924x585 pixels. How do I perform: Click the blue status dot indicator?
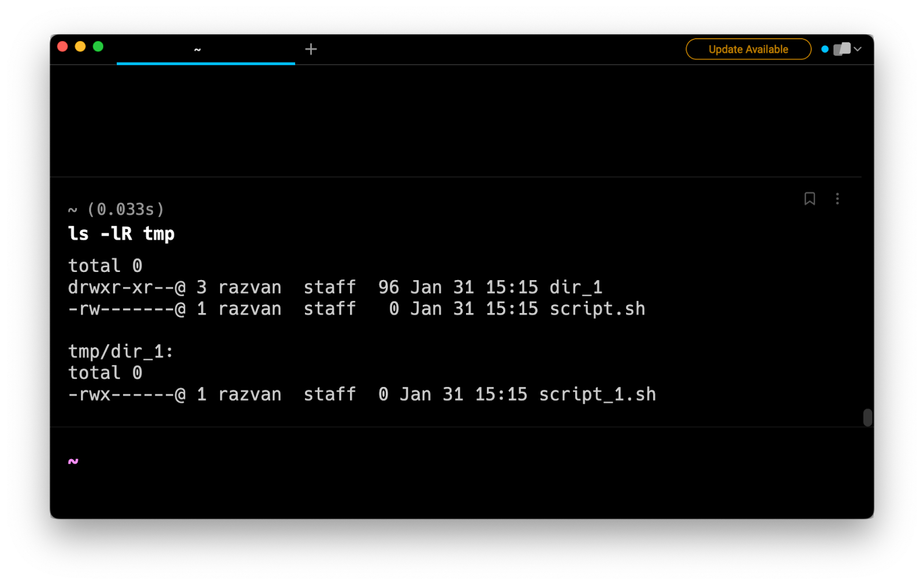coord(825,49)
